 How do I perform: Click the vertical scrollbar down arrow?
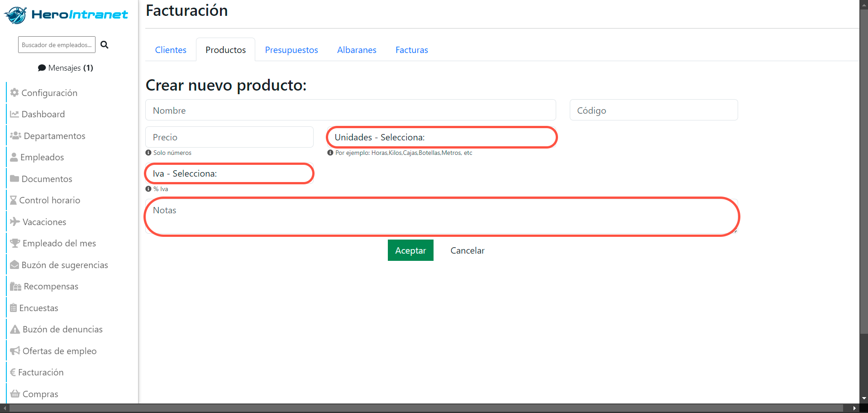click(x=864, y=399)
